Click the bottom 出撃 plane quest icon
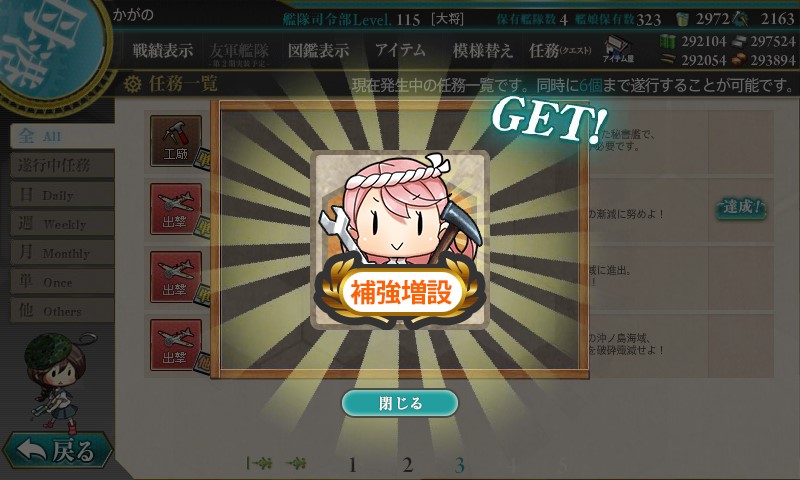The image size is (800, 480). 176,345
